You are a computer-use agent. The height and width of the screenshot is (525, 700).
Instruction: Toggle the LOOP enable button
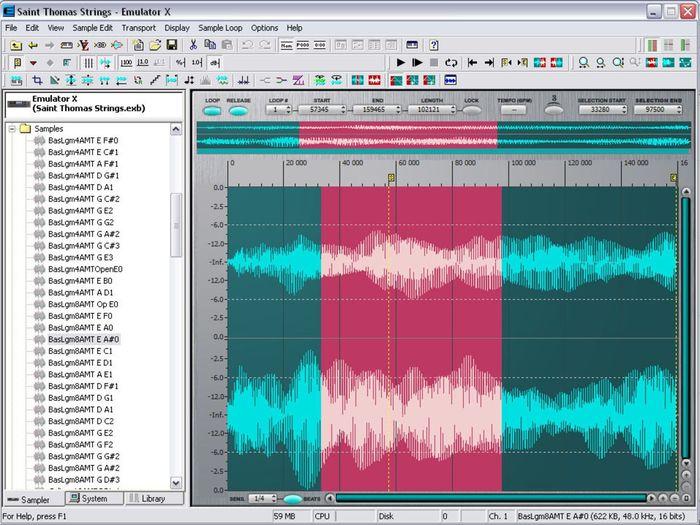(212, 110)
